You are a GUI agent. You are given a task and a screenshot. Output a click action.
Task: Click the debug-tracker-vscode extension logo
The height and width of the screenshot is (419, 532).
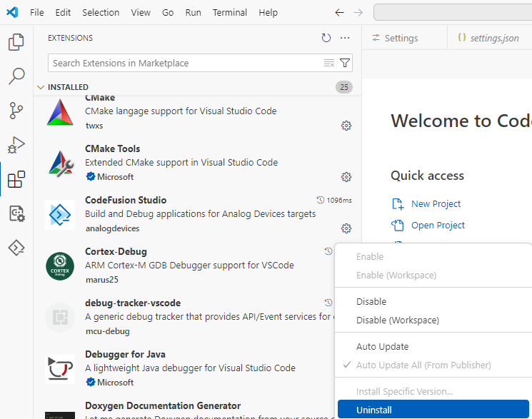tap(60, 318)
